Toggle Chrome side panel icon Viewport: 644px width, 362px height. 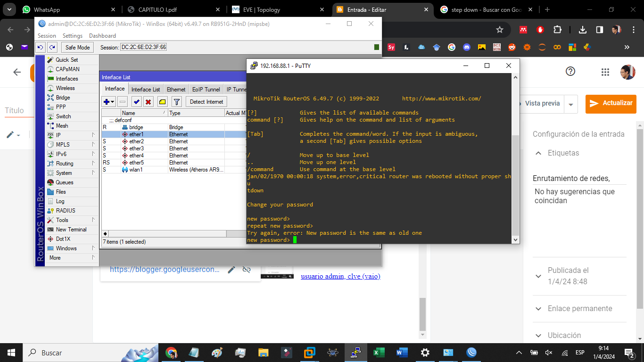[599, 30]
